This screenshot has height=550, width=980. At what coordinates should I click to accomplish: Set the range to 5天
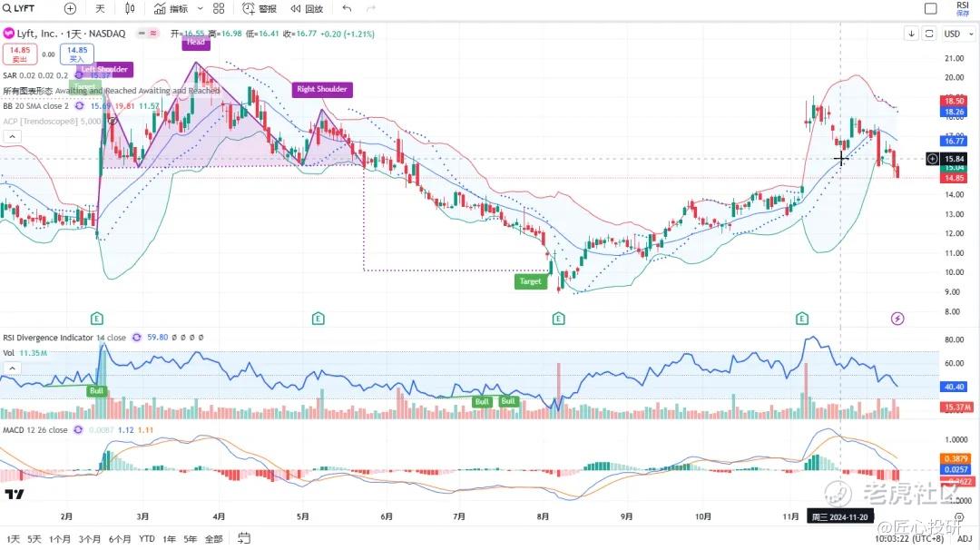click(34, 539)
